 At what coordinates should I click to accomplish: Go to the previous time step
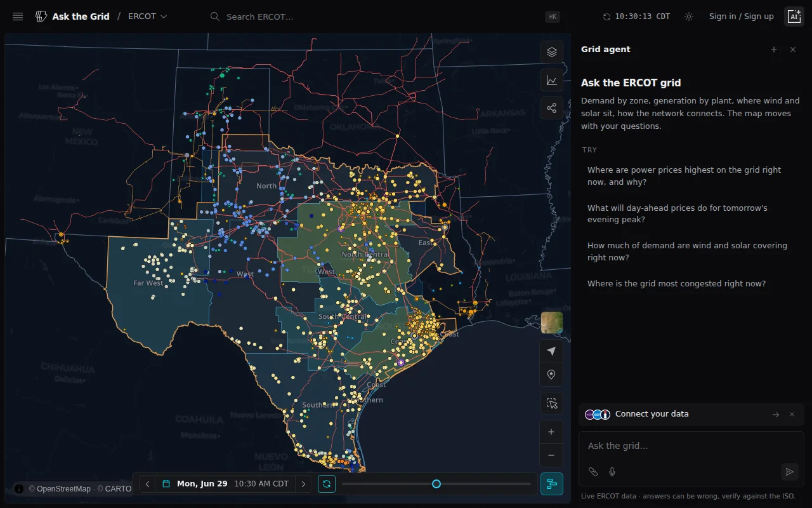tap(147, 484)
